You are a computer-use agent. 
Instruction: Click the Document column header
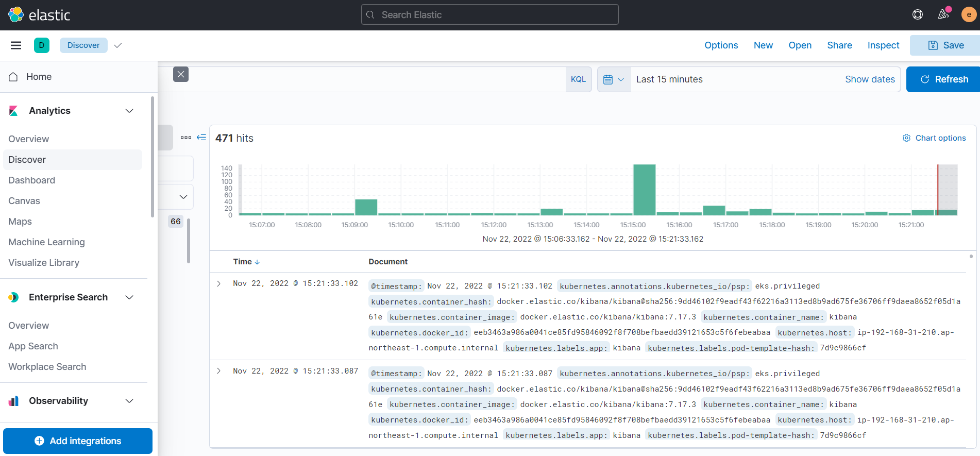point(388,262)
